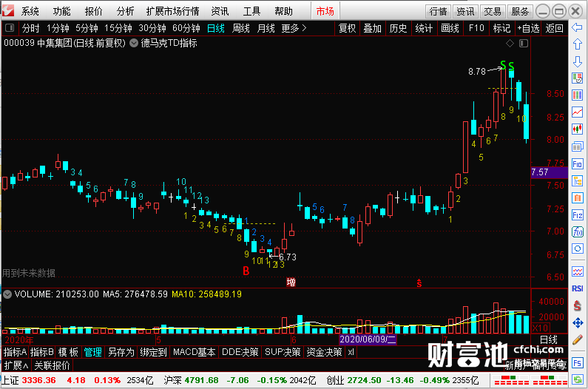Select the 月线 period tab

pyautogui.click(x=266, y=28)
